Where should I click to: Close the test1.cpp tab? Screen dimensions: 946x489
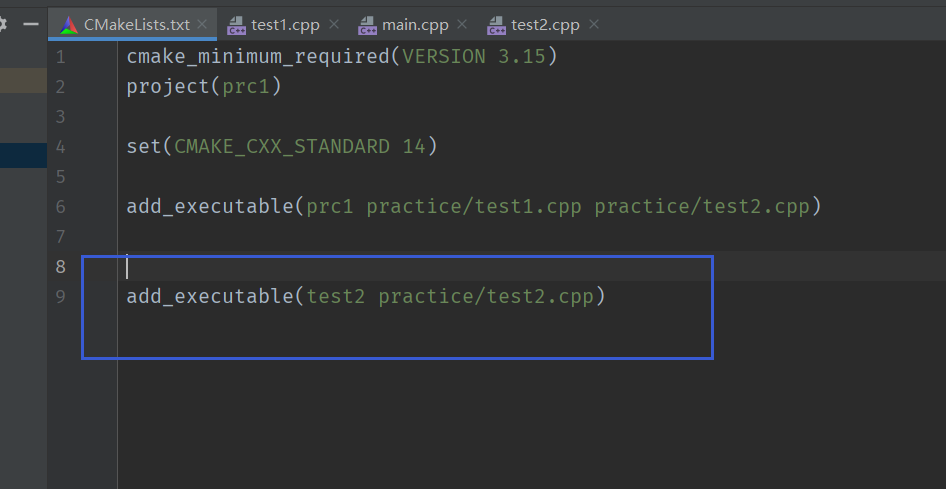pyautogui.click(x=334, y=25)
